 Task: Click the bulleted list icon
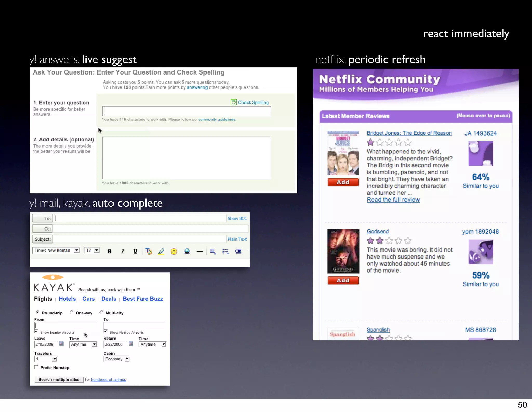(x=225, y=251)
